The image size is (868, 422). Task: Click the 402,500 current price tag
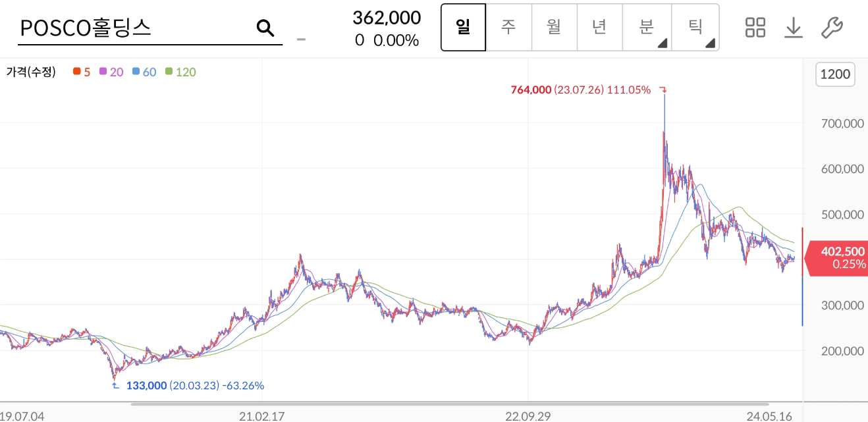point(838,257)
